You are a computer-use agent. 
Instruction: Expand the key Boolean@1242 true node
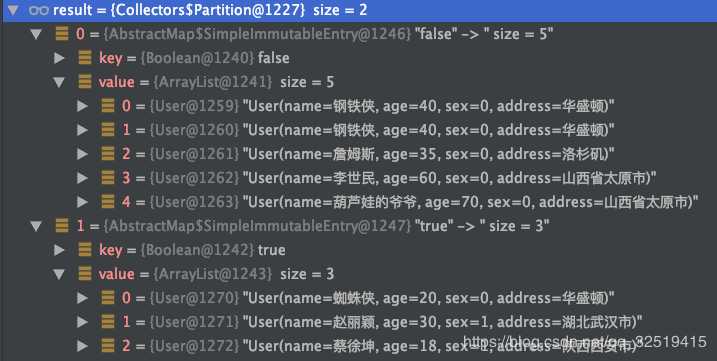coord(59,249)
